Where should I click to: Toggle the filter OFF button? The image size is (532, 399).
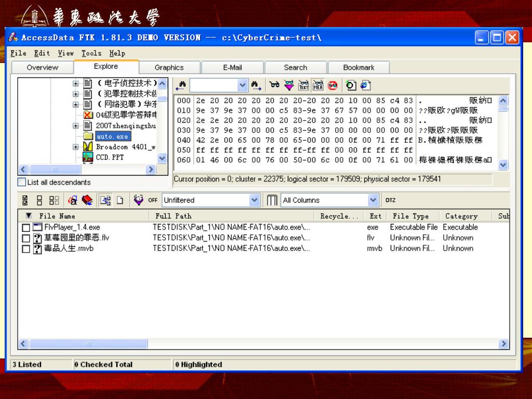[x=153, y=200]
